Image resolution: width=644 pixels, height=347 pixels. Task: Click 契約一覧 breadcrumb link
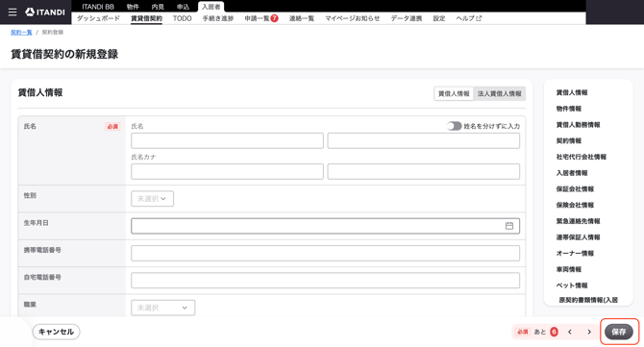tap(21, 32)
